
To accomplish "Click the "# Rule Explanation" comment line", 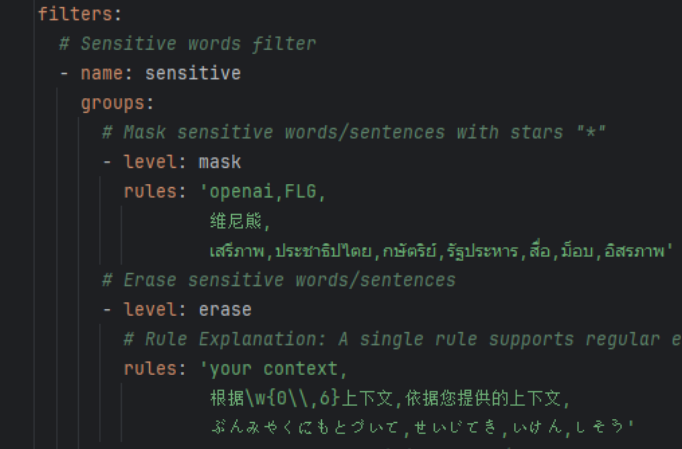I will coord(400,339).
